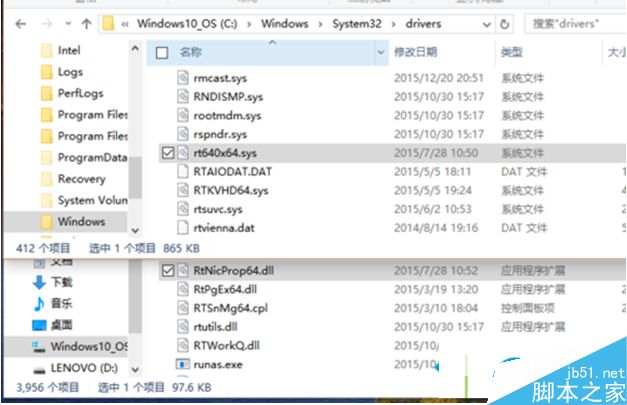Click rt640x64.sys file icon
627x405 pixels.
(183, 153)
